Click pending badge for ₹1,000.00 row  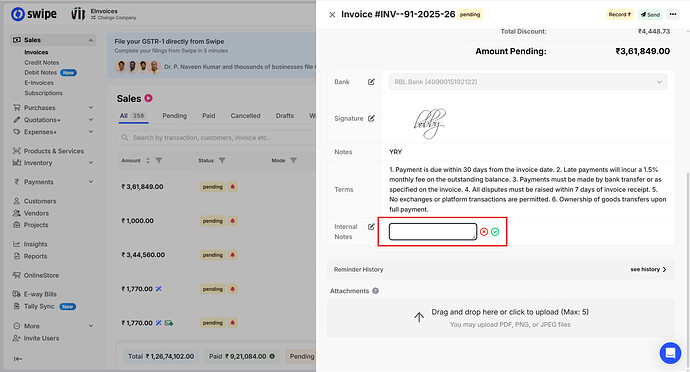coord(213,221)
